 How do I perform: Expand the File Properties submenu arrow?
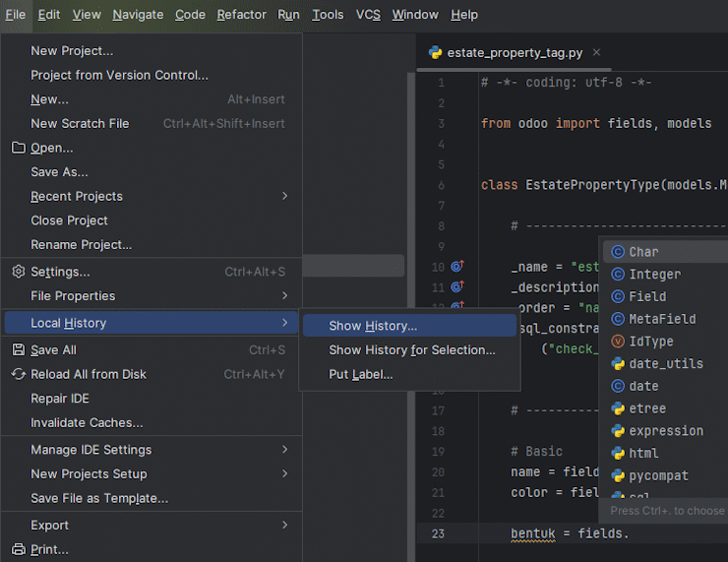pos(284,295)
